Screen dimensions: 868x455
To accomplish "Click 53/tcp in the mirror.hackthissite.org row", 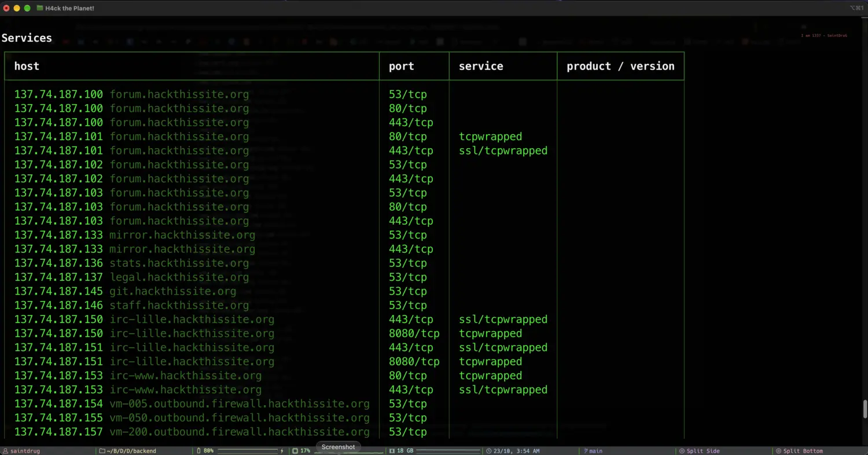I will coord(408,235).
